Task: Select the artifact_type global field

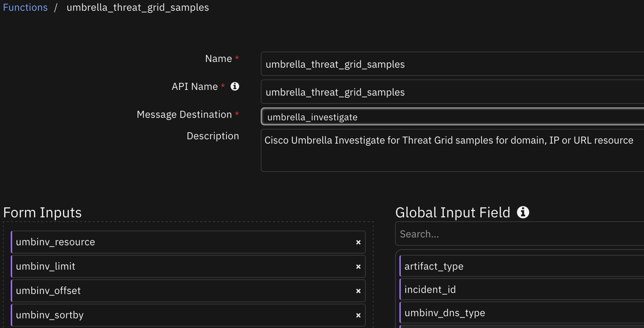Action: [522, 266]
